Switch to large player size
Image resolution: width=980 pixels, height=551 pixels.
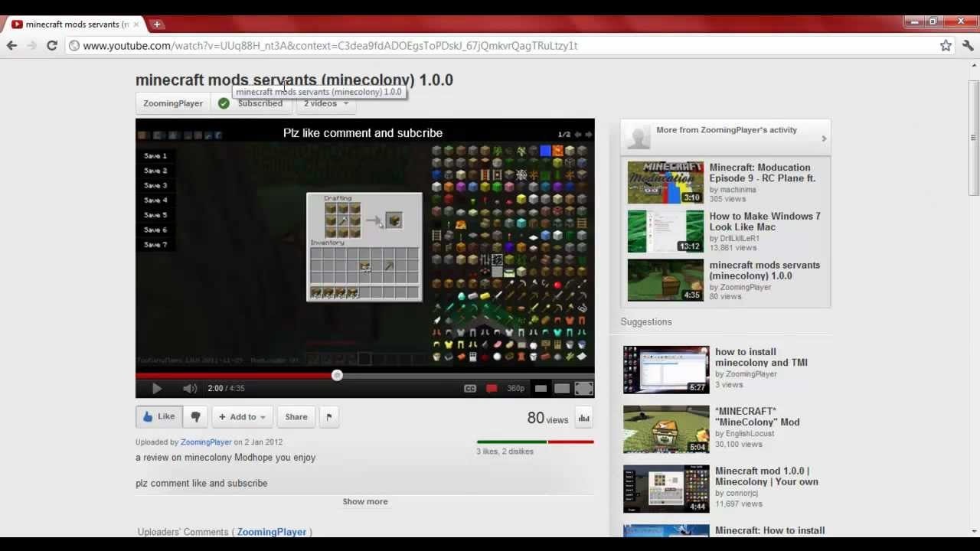(562, 389)
